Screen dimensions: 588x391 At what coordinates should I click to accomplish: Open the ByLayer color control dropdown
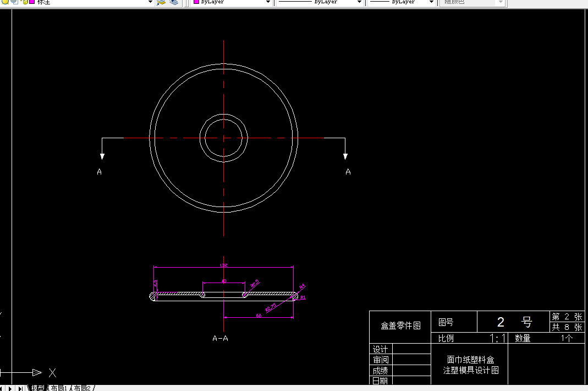coord(270,2)
